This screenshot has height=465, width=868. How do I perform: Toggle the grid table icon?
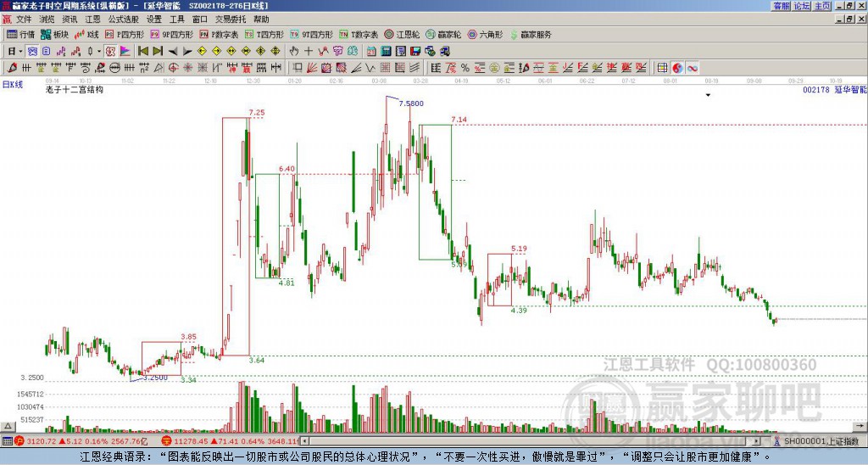[x=662, y=68]
